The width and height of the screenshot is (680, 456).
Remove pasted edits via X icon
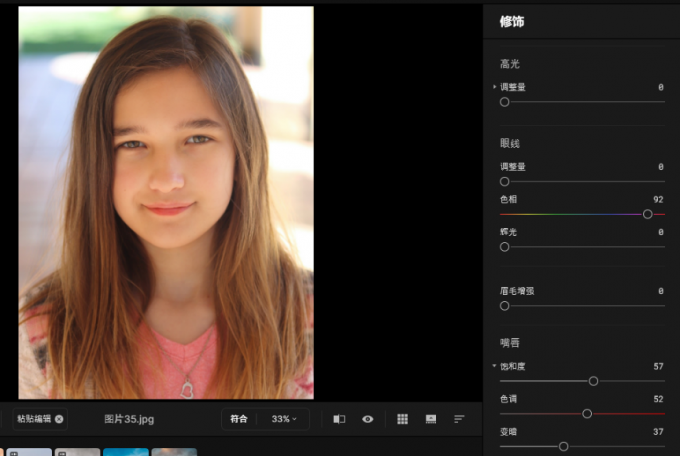pyautogui.click(x=59, y=419)
